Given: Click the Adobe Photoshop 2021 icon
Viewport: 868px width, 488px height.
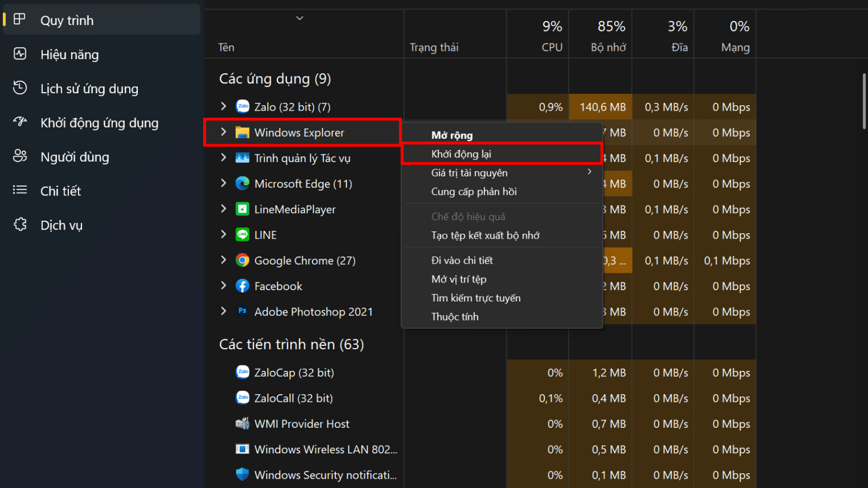Looking at the screenshot, I should (x=242, y=312).
